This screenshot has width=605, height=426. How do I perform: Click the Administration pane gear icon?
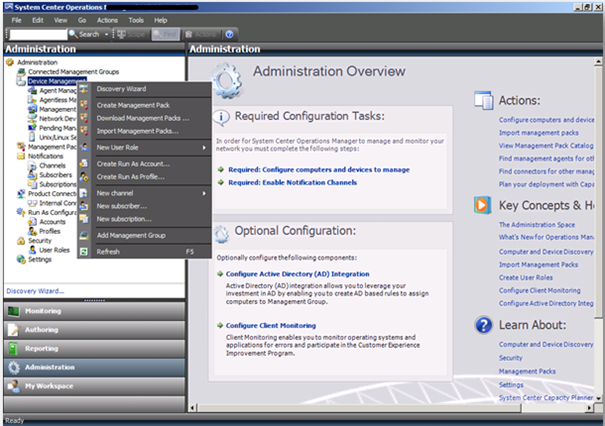[14, 367]
